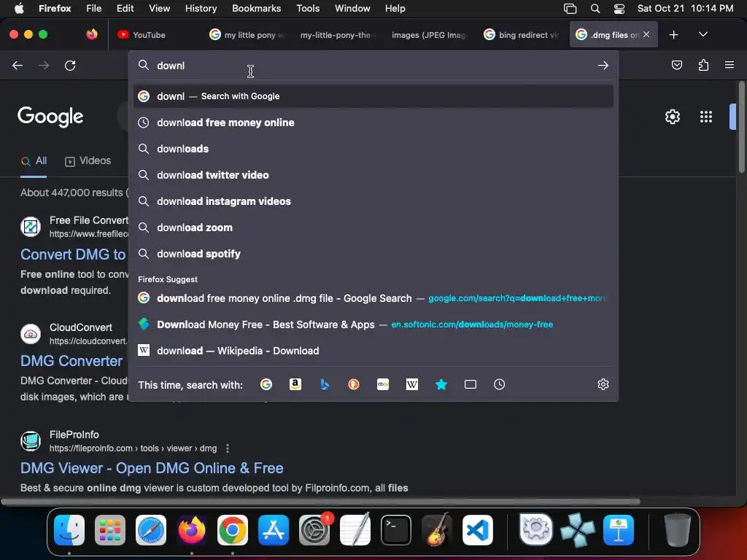Viewport: 747px width, 560px height.
Task: Launch Visual Studio Code from Dock
Action: coord(477,530)
